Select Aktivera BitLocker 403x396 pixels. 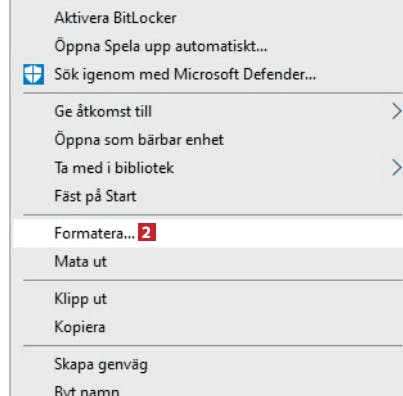pyautogui.click(x=115, y=18)
